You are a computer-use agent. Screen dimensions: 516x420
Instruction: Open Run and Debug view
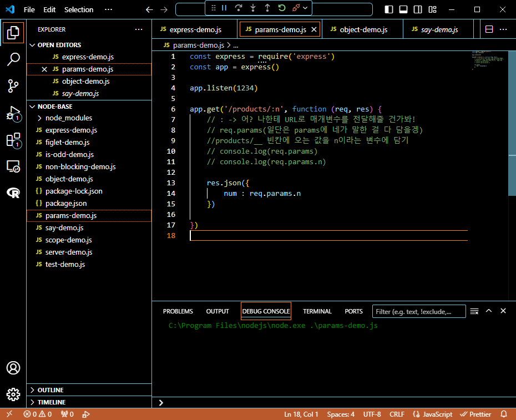pos(13,114)
